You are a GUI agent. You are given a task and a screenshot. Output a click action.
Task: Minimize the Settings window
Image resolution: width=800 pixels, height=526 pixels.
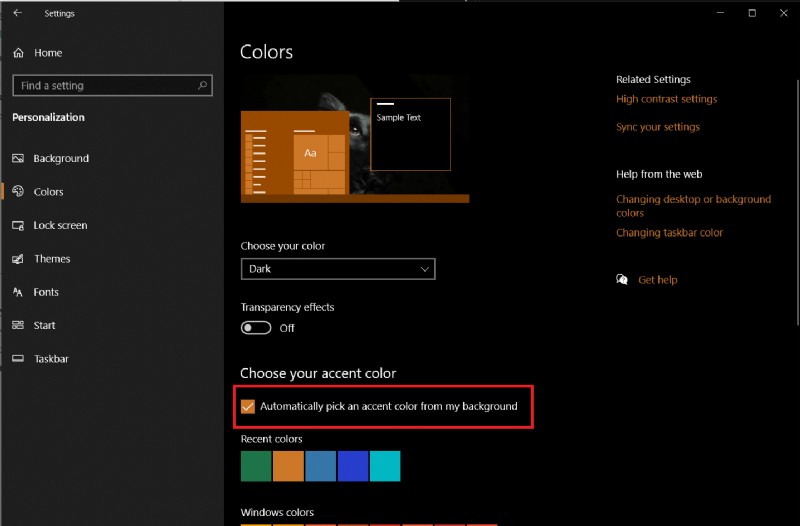click(720, 13)
